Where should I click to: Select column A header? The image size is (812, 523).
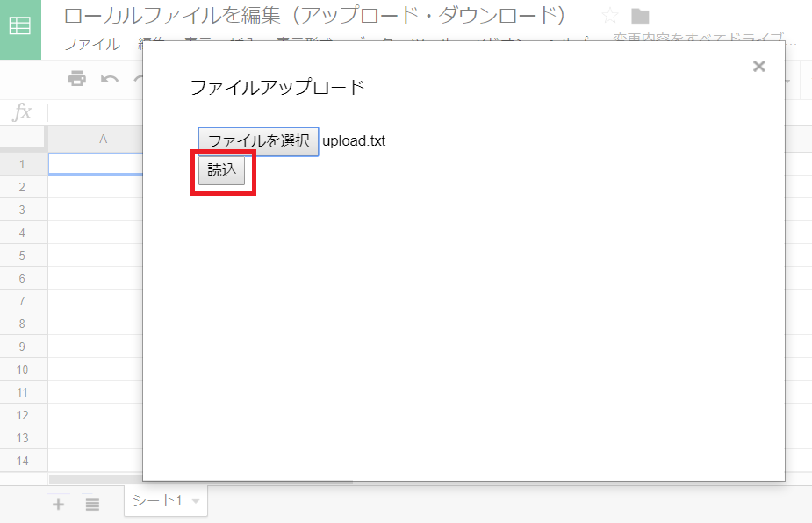coord(96,139)
